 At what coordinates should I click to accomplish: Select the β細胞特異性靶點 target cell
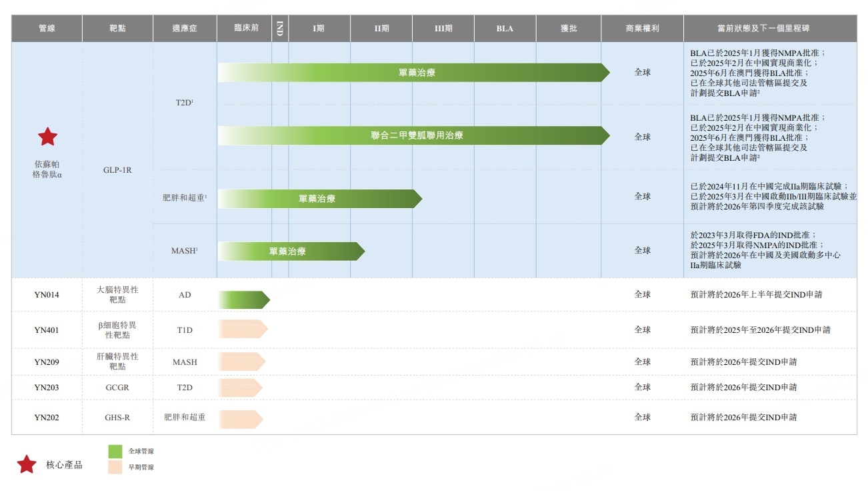(117, 330)
